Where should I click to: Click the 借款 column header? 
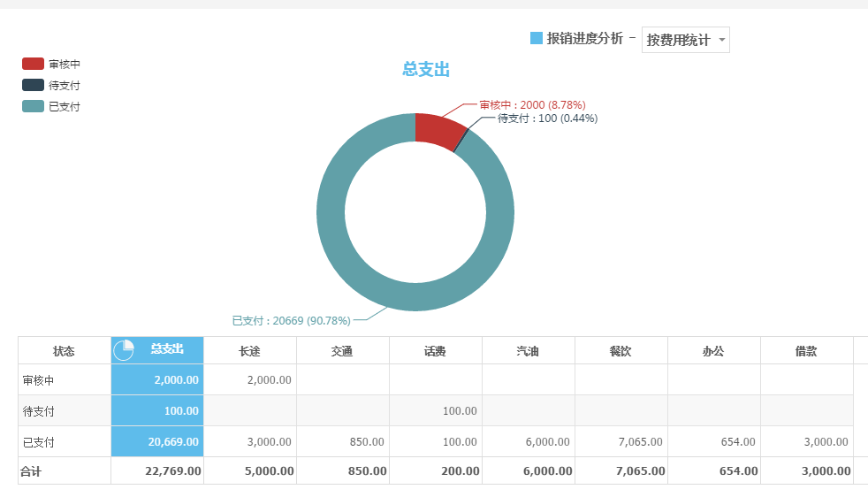click(x=805, y=351)
